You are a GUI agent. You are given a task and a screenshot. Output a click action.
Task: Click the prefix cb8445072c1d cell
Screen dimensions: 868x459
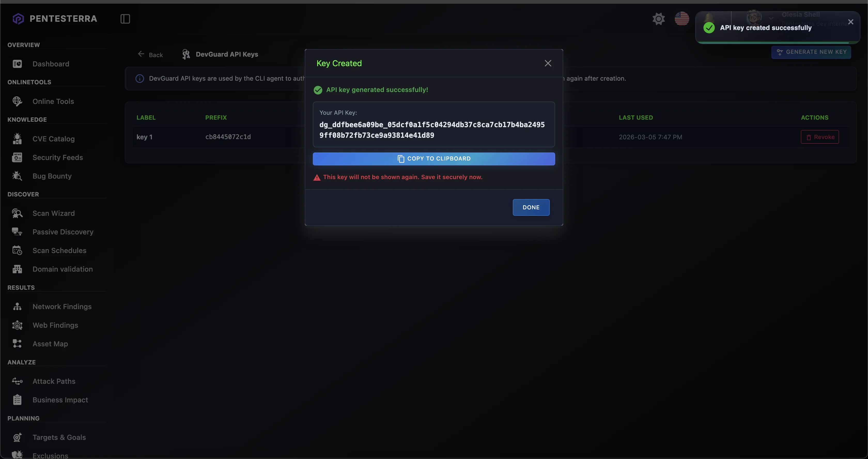[228, 137]
